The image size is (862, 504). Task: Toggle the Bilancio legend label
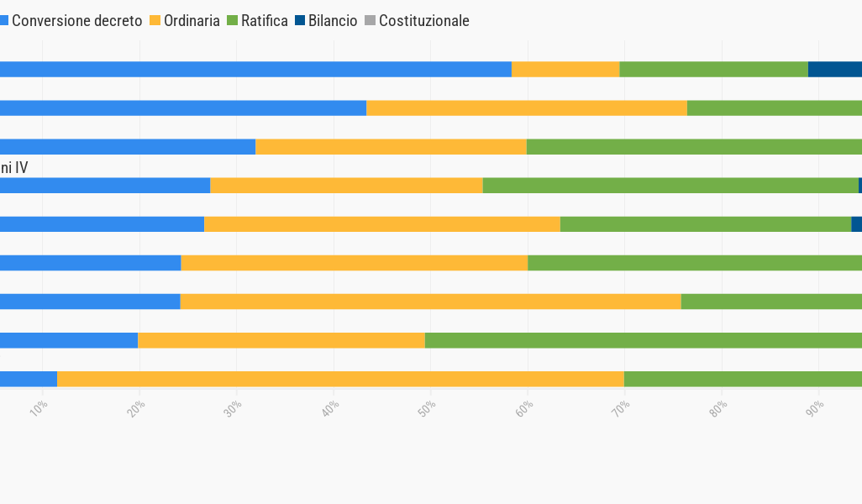coord(333,21)
